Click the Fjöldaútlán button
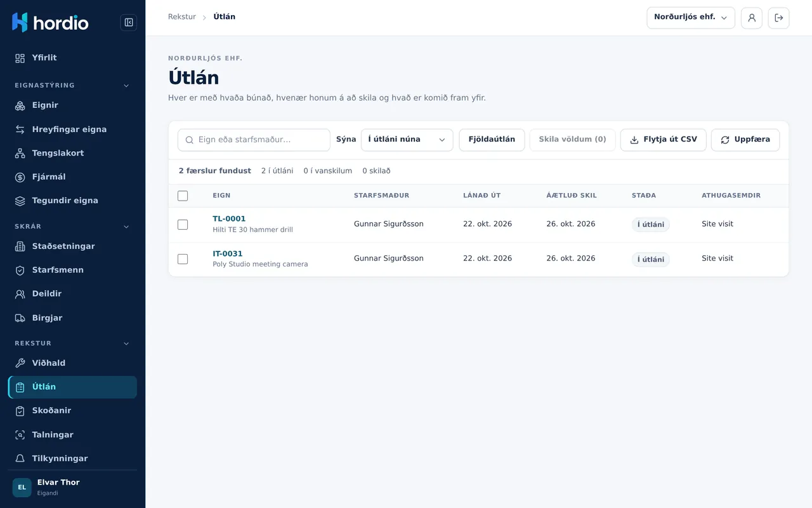Viewport: 812px width, 508px height. (492, 140)
